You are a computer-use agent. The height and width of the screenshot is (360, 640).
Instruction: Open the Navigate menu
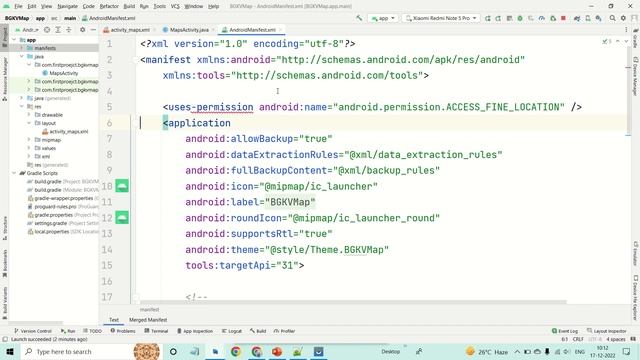67,6
